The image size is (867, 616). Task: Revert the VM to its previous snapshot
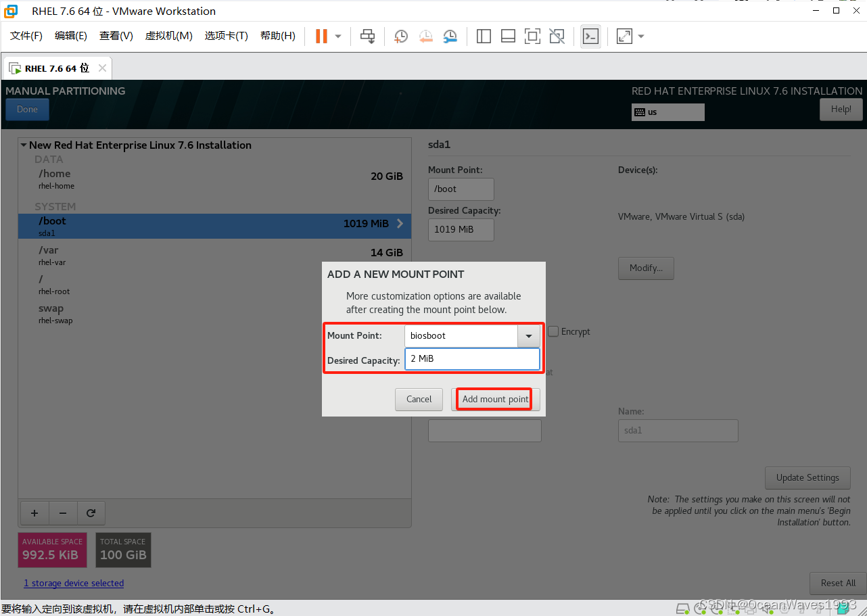point(425,36)
